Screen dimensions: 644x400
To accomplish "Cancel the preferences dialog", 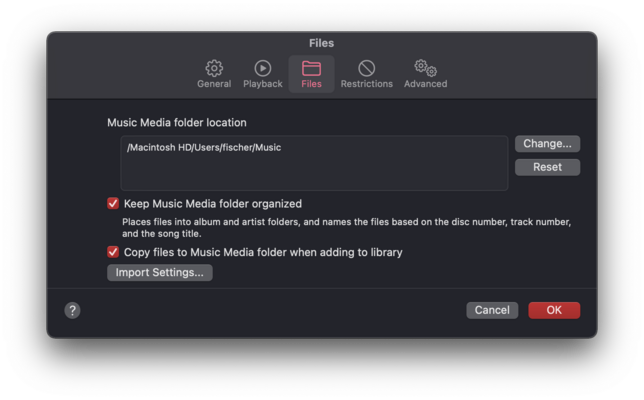I will click(492, 310).
